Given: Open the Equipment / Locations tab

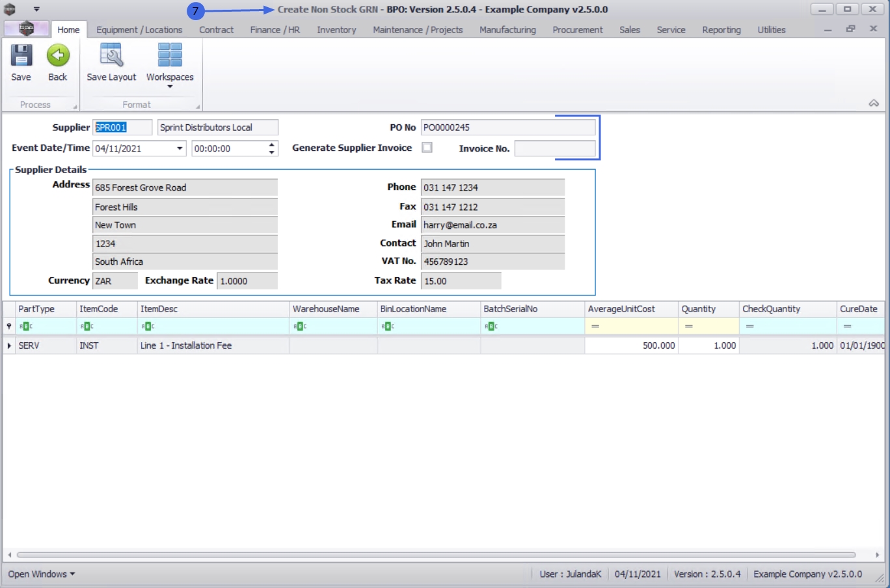Looking at the screenshot, I should 139,30.
